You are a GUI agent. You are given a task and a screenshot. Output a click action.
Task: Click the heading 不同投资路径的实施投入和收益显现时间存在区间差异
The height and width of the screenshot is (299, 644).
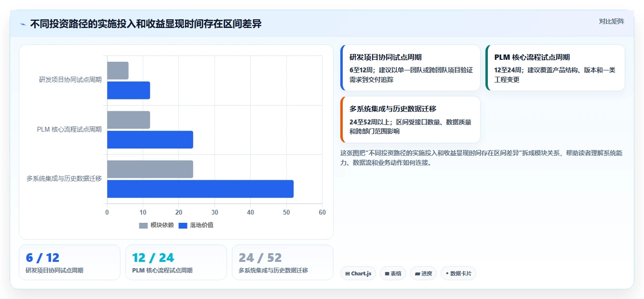click(x=146, y=24)
